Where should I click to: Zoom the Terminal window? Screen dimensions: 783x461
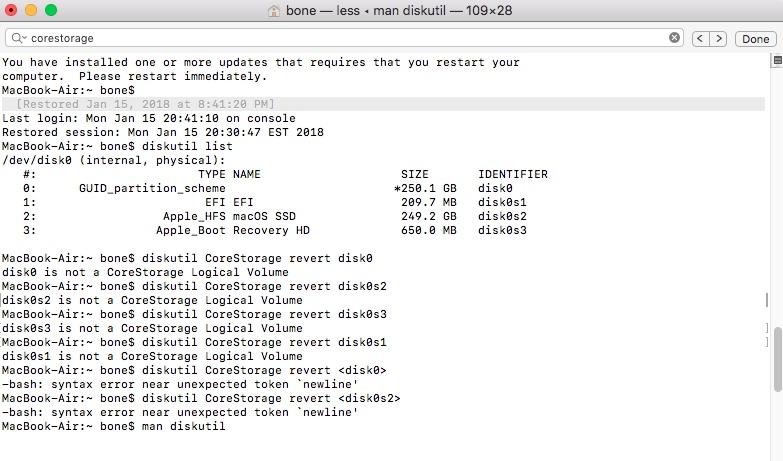point(51,11)
